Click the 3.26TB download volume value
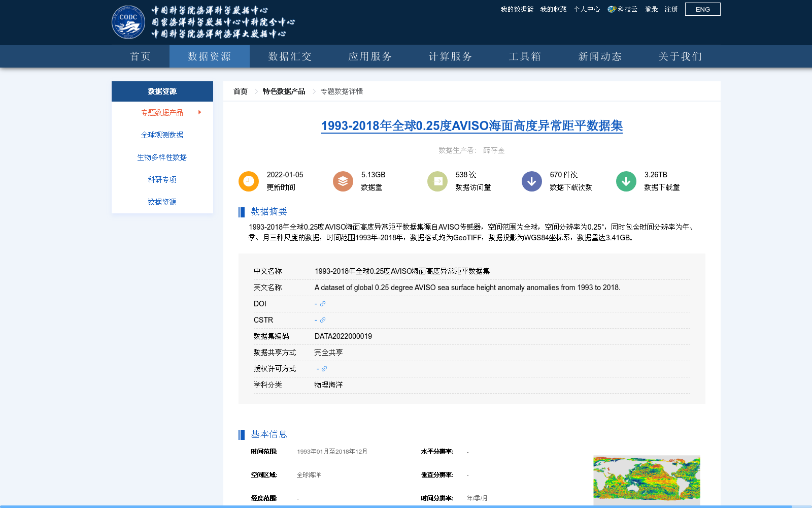The height and width of the screenshot is (508, 812). click(656, 175)
